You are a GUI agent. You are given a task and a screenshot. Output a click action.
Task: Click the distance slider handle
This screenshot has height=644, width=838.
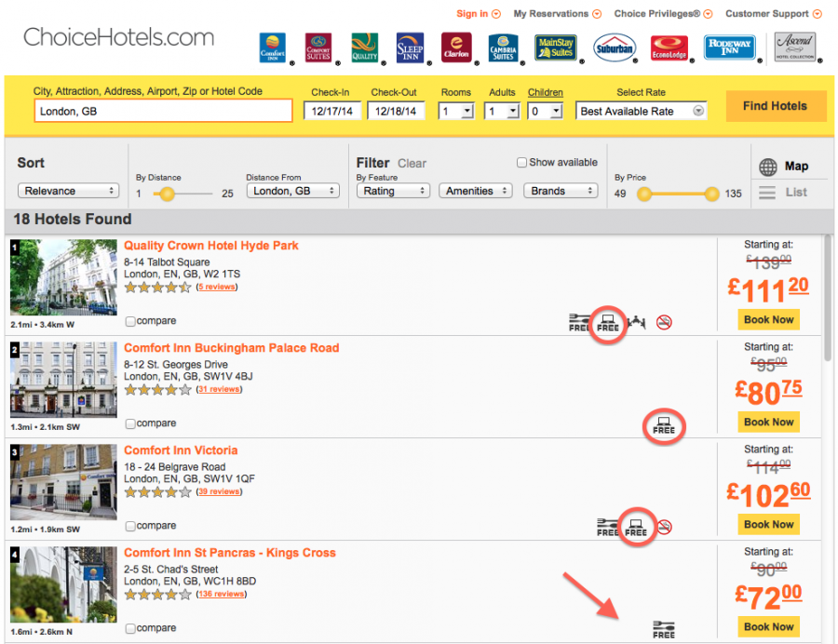pyautogui.click(x=167, y=194)
